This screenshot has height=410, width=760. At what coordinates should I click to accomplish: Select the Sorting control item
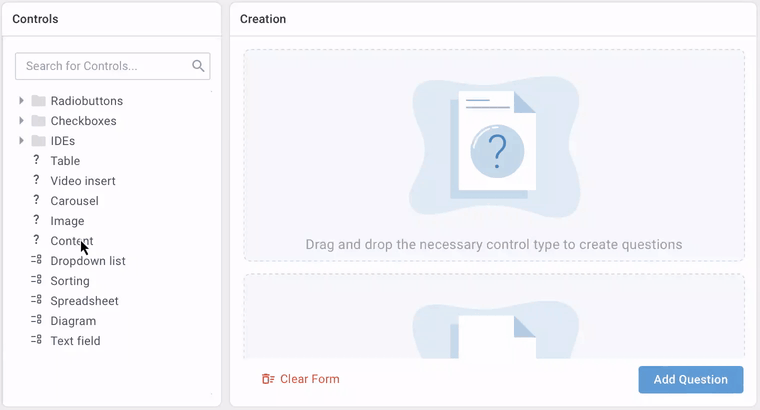point(70,281)
